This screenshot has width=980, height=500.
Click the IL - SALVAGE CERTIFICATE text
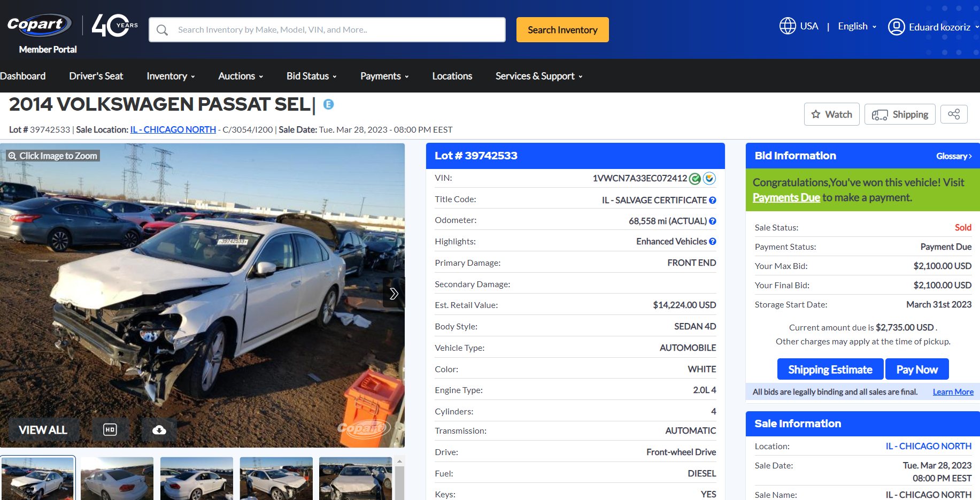coord(654,200)
